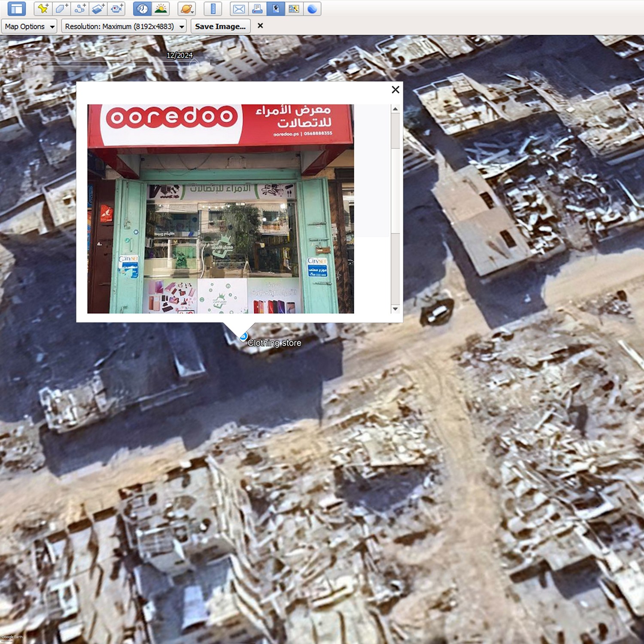
Task: Launch the blue Google Earth web icon
Action: [x=313, y=9]
